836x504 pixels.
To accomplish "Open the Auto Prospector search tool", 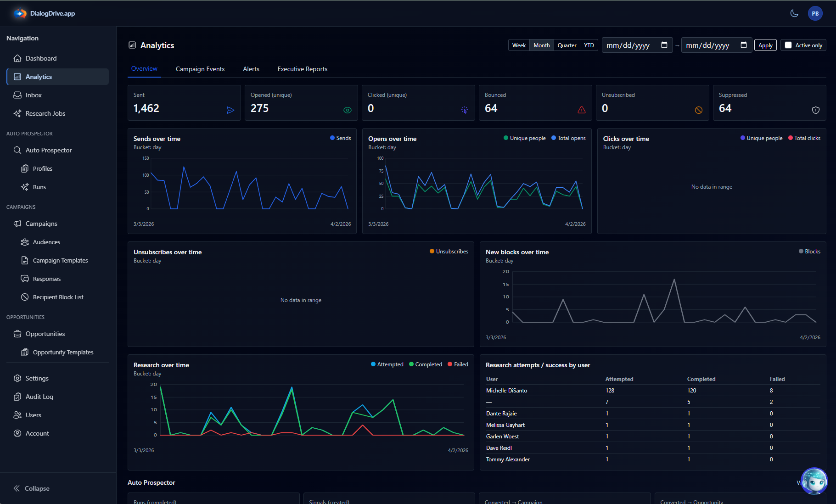I will (x=18, y=150).
